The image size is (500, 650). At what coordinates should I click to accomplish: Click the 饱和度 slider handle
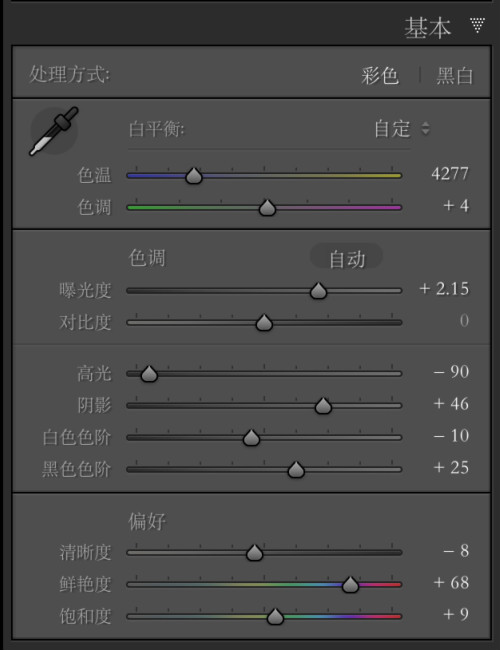pos(275,616)
